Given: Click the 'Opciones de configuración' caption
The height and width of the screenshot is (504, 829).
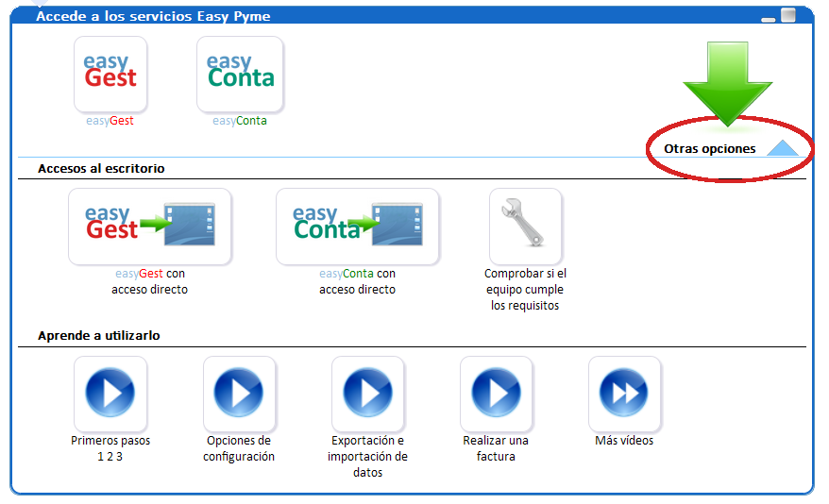Looking at the screenshot, I should pyautogui.click(x=239, y=448).
